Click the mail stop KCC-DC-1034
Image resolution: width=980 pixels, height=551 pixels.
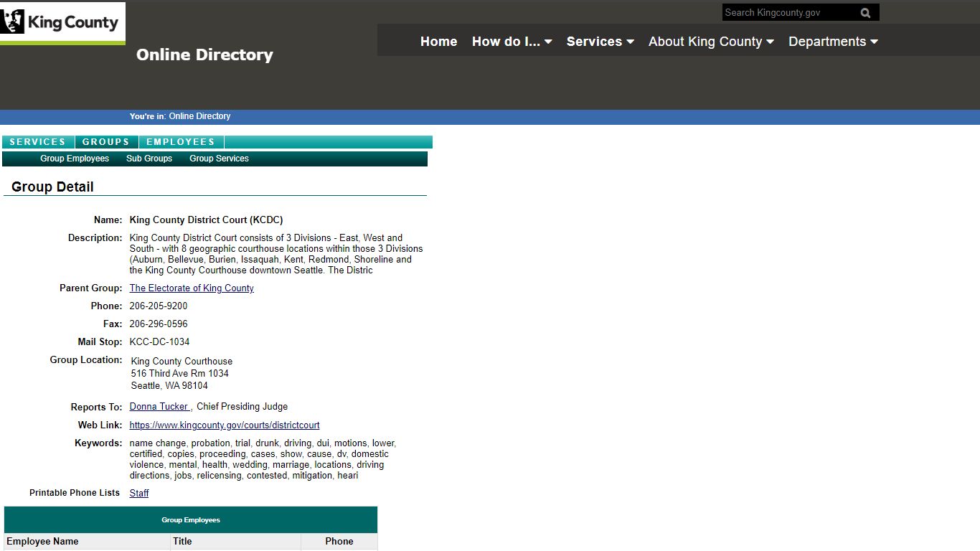point(159,342)
